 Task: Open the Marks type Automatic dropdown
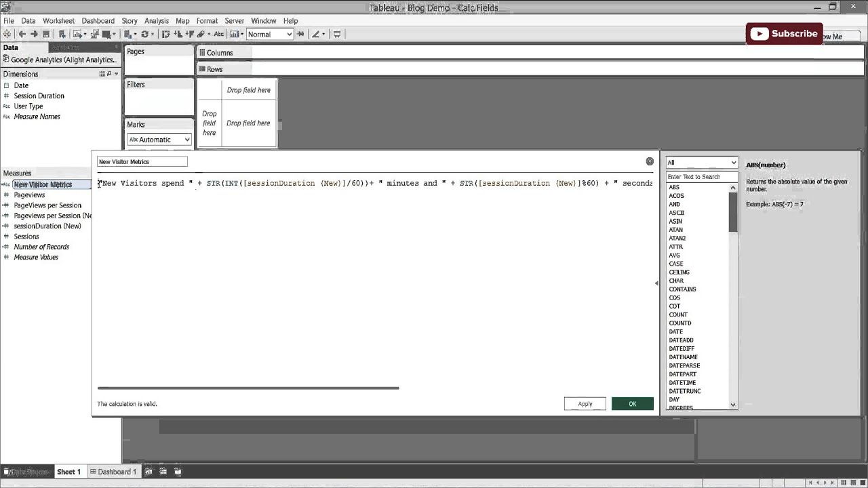coord(159,140)
